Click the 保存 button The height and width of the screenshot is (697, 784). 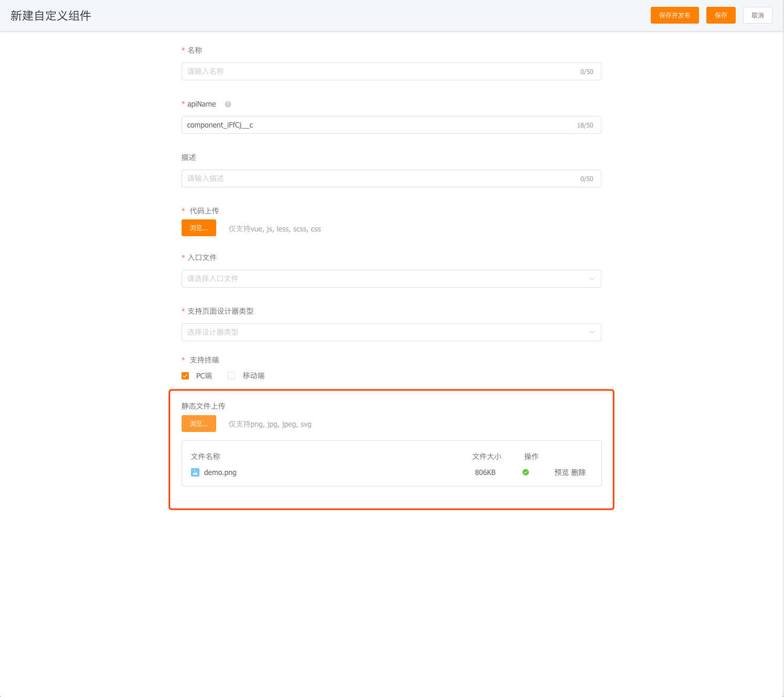pyautogui.click(x=721, y=15)
